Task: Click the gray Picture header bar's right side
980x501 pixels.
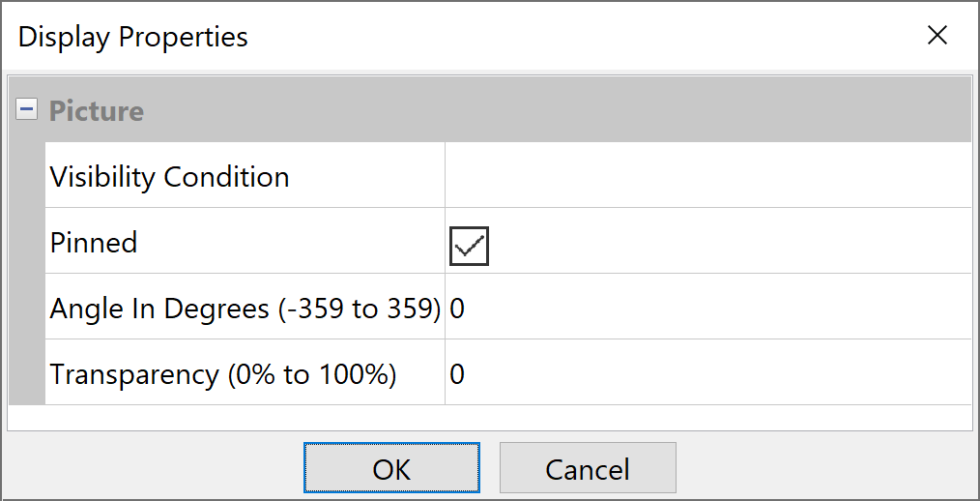Action: pos(773,110)
